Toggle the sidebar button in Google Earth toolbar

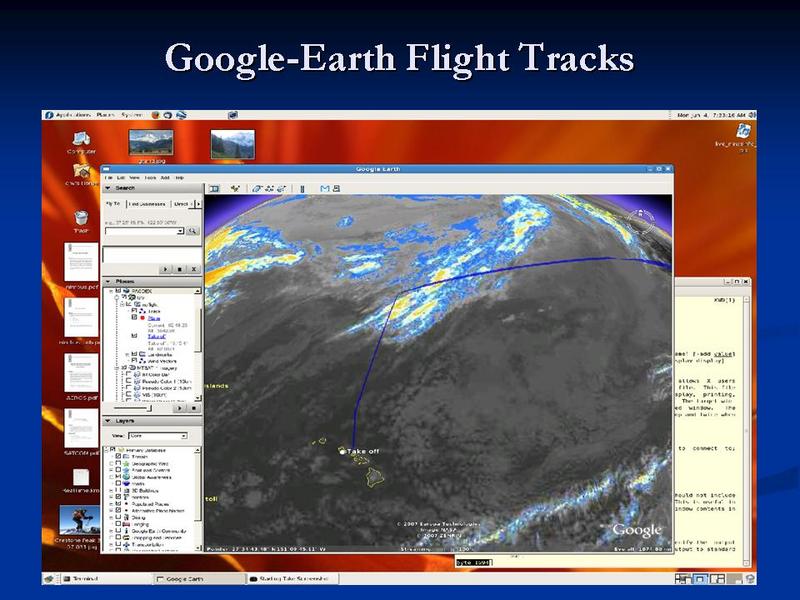tap(214, 189)
